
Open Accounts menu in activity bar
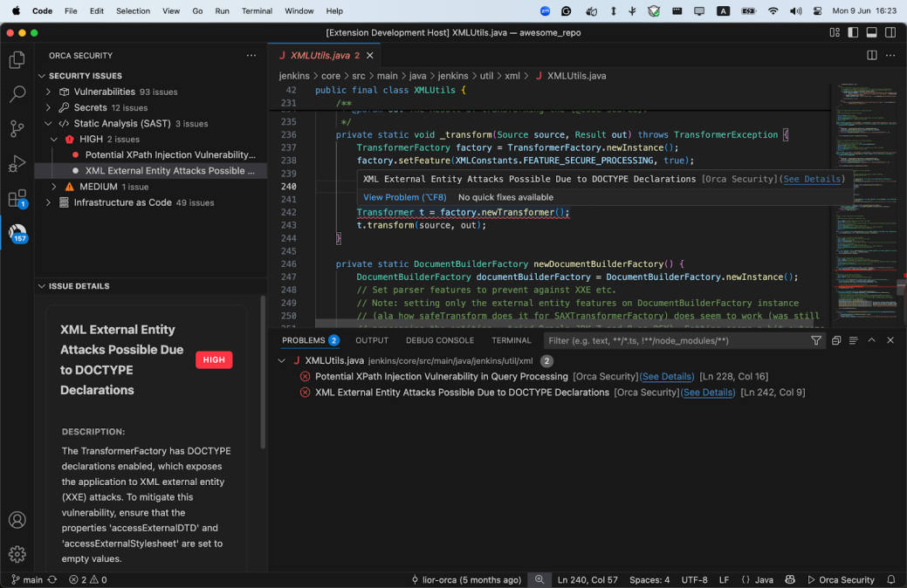coord(17,520)
